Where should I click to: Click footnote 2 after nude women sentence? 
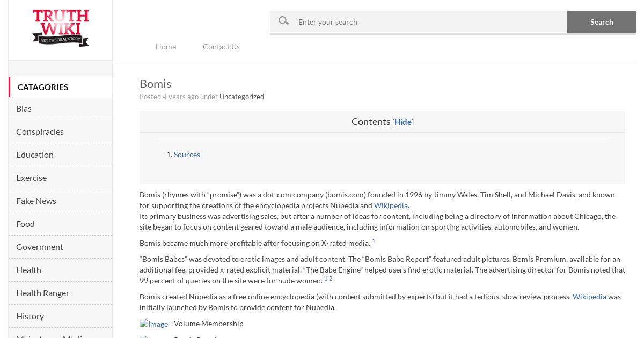[331, 278]
